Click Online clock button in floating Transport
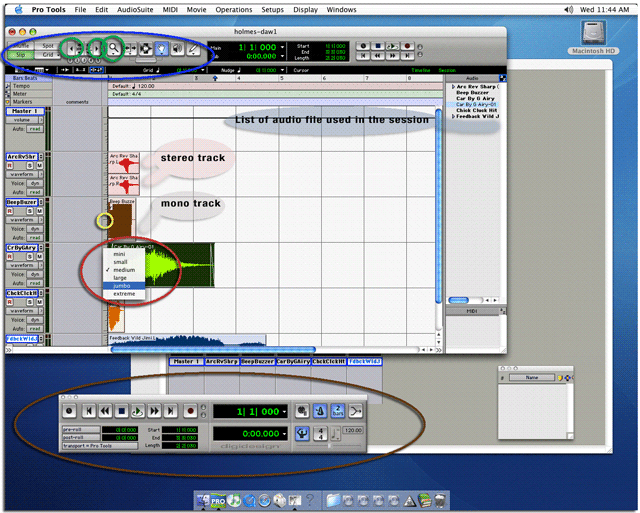The height and width of the screenshot is (513, 640). coord(69,411)
